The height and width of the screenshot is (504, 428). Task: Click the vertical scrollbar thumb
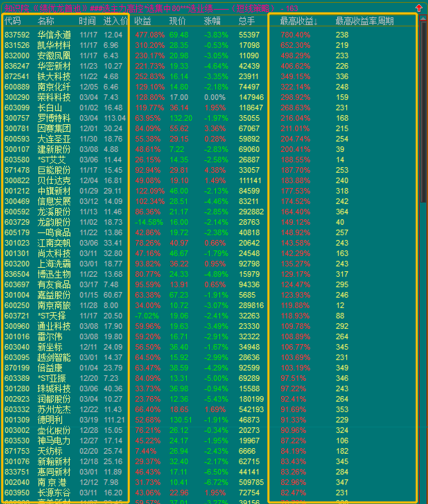pos(423,112)
